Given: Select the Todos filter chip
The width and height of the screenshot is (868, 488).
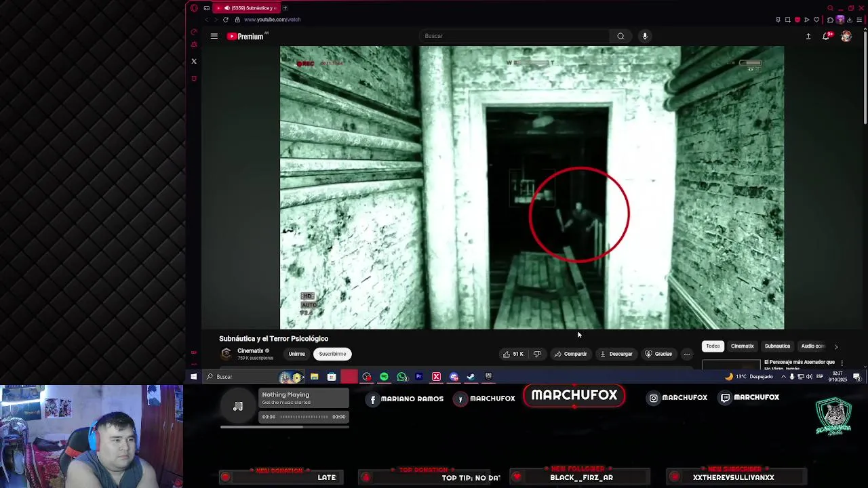Looking at the screenshot, I should click(x=713, y=346).
